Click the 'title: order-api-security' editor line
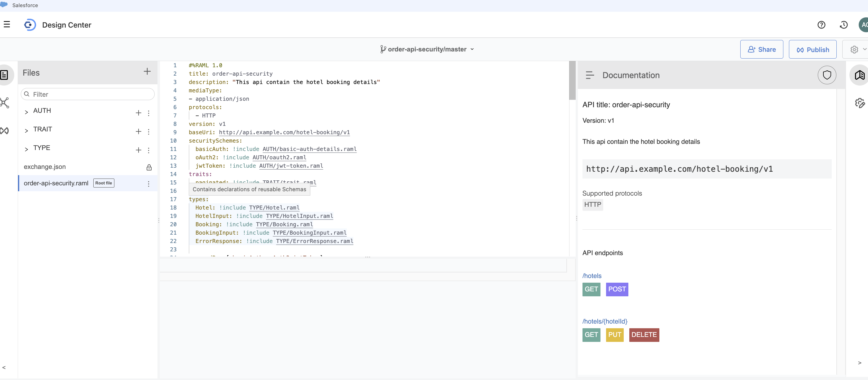 coord(230,73)
